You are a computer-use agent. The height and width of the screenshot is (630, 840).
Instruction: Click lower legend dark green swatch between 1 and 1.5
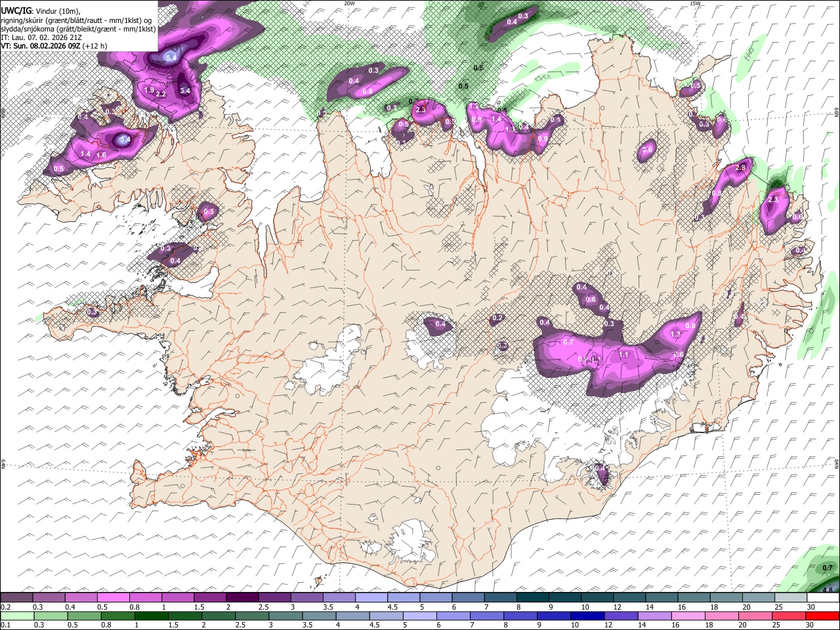[152, 616]
